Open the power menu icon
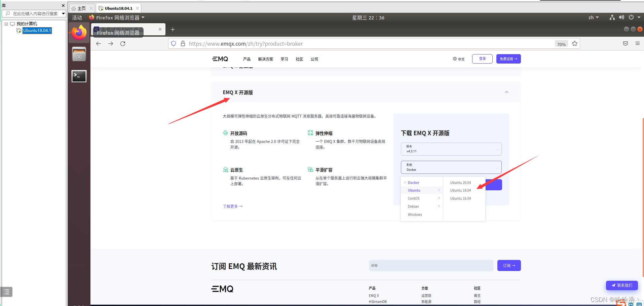The height and width of the screenshot is (306, 644). pyautogui.click(x=631, y=17)
